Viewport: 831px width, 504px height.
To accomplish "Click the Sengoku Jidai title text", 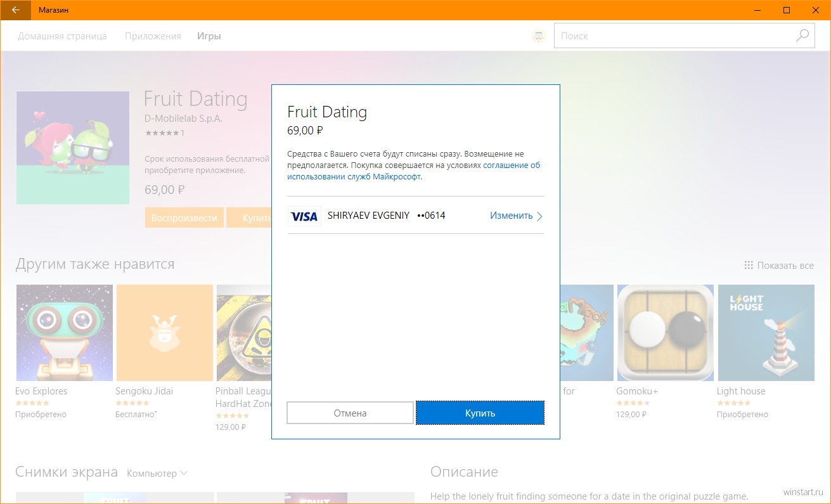I will coord(144,391).
